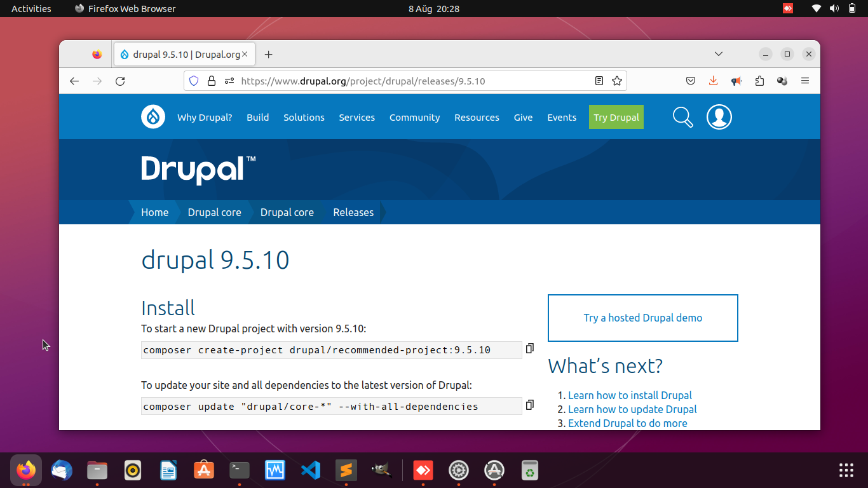868x488 pixels.
Task: Open the tracking protection shield icon
Action: click(x=194, y=81)
